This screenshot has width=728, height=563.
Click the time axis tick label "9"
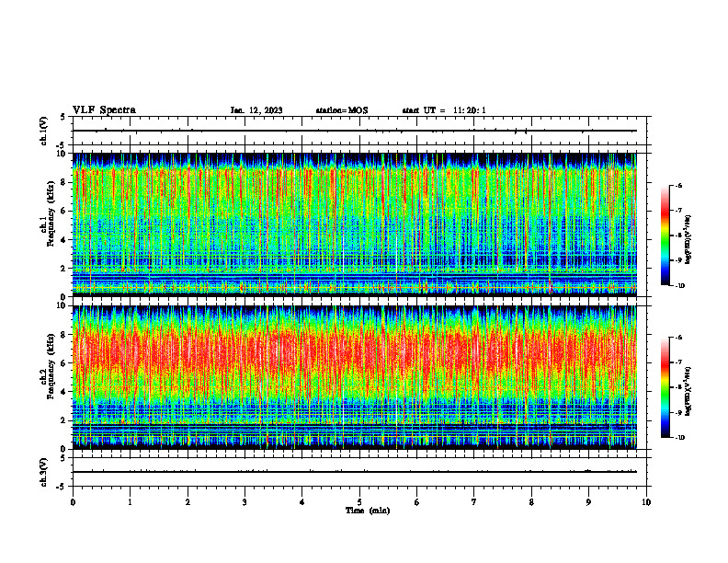click(x=588, y=502)
